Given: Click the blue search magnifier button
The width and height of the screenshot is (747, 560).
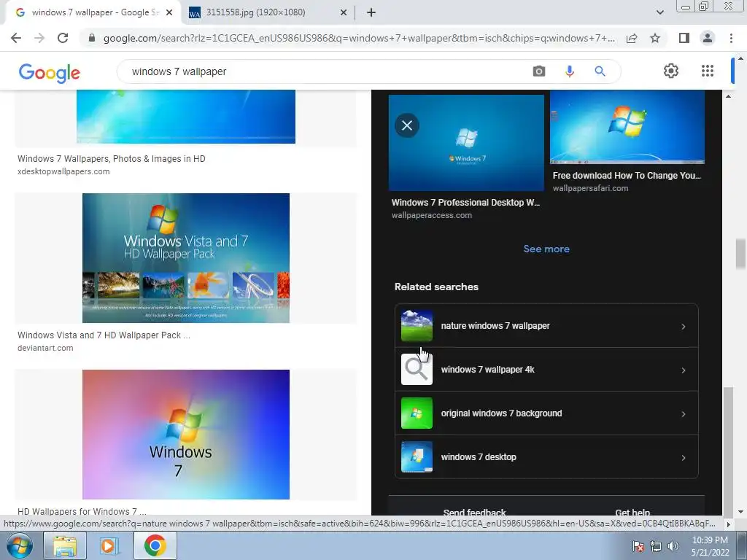Looking at the screenshot, I should [x=600, y=71].
